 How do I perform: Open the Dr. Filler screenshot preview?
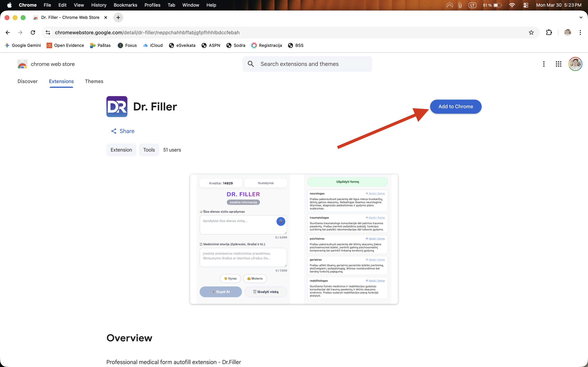pyautogui.click(x=294, y=239)
